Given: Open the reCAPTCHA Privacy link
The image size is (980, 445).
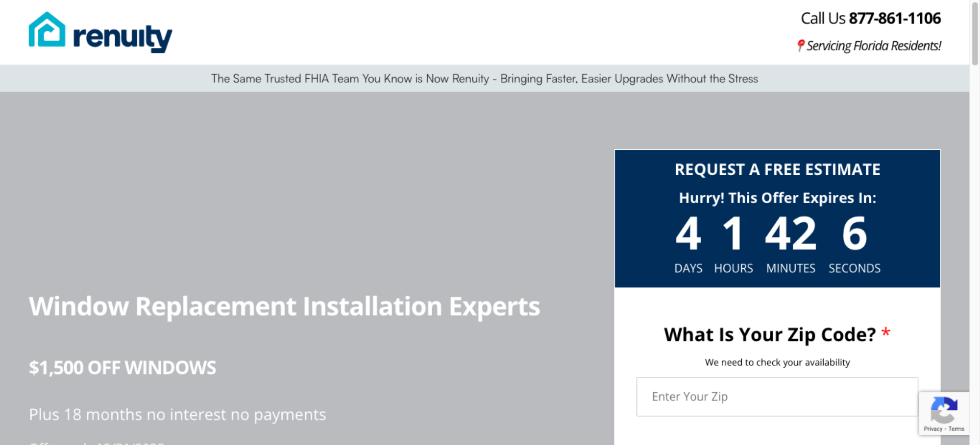Looking at the screenshot, I should tap(932, 429).
